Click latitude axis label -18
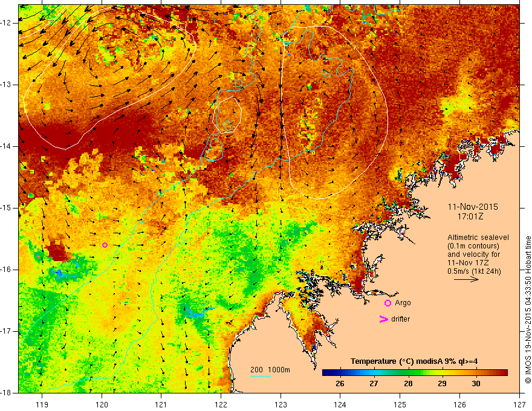The image size is (532, 411). click(x=6, y=393)
